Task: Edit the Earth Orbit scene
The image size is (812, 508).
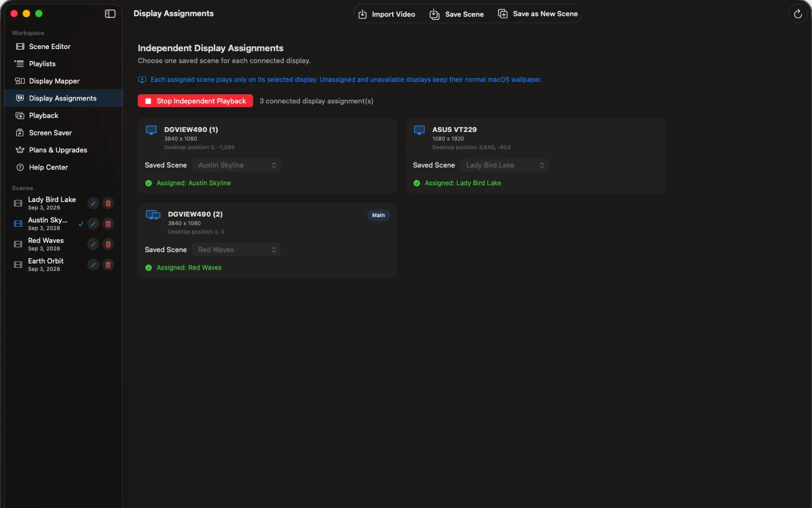Action: [x=93, y=265]
